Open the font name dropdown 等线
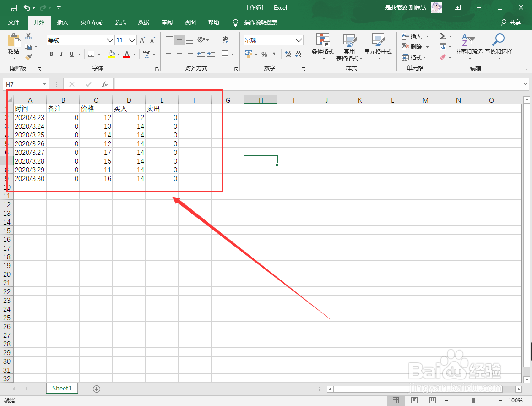Screen dimensions: 532x406 tap(110, 40)
